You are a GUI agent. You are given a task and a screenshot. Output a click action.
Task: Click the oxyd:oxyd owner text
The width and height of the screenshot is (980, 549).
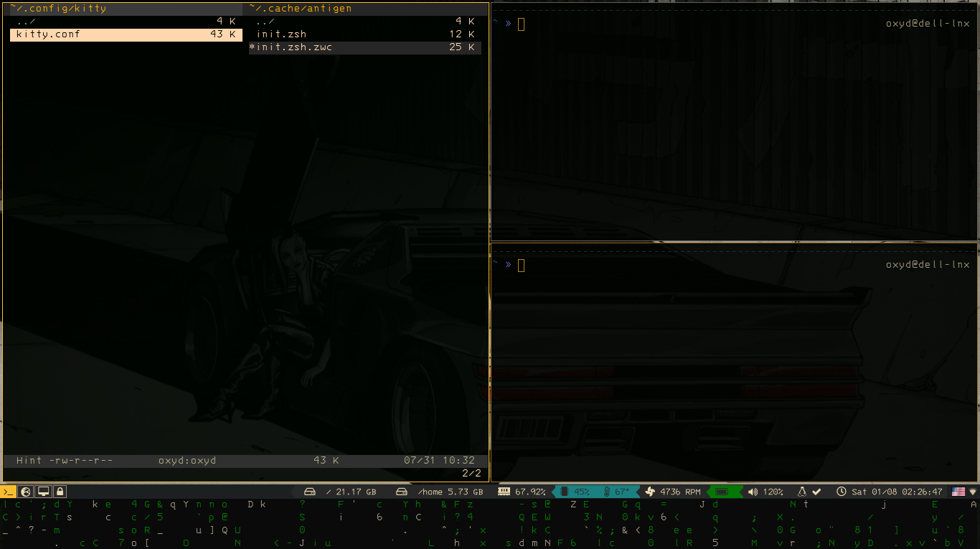point(187,461)
